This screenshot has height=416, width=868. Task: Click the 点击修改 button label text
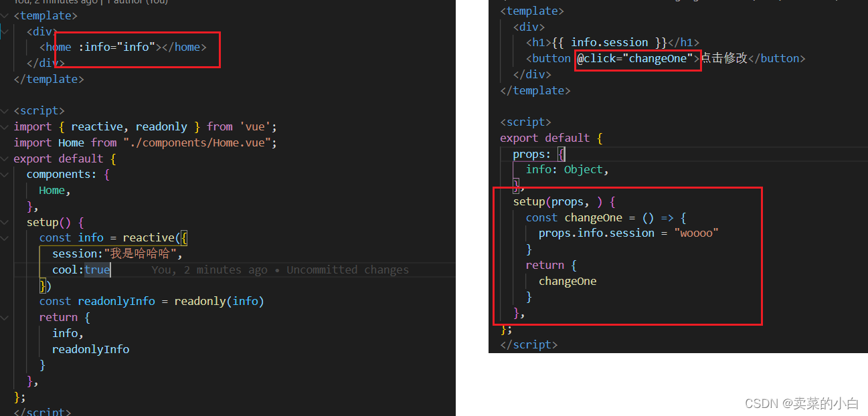pyautogui.click(x=723, y=58)
